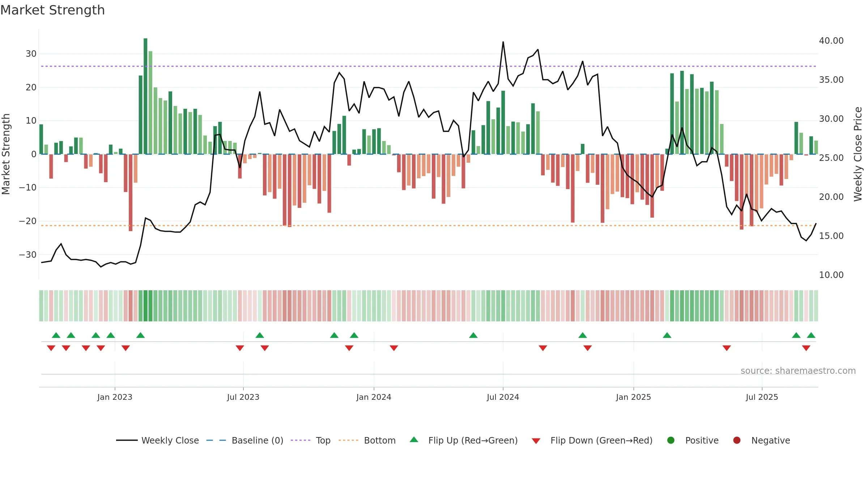868x488 pixels.
Task: Toggle the Bottom legend entry
Action: click(x=367, y=440)
